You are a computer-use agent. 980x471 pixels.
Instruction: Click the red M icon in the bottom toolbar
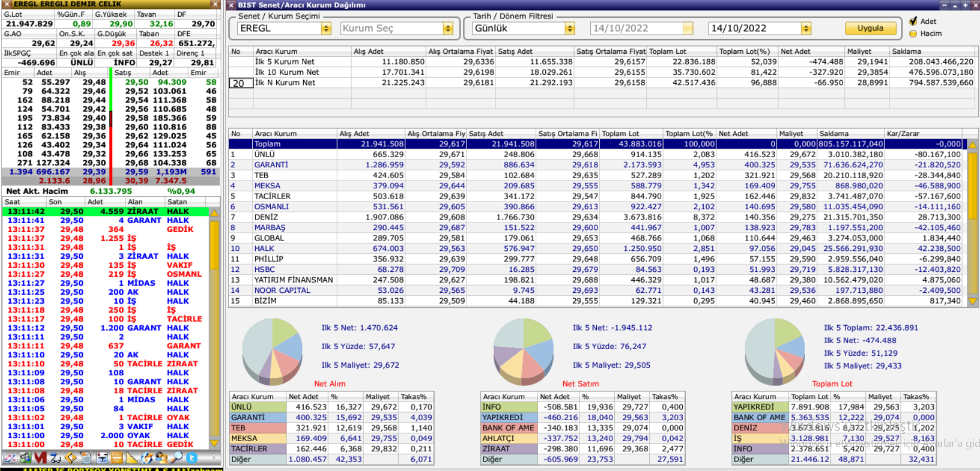point(40,458)
